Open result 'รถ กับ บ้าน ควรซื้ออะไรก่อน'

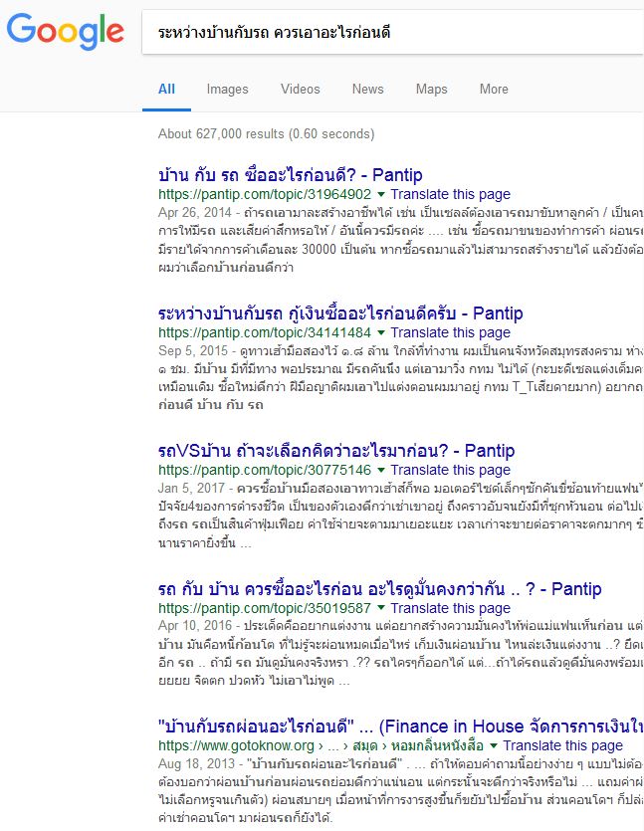pos(379,589)
